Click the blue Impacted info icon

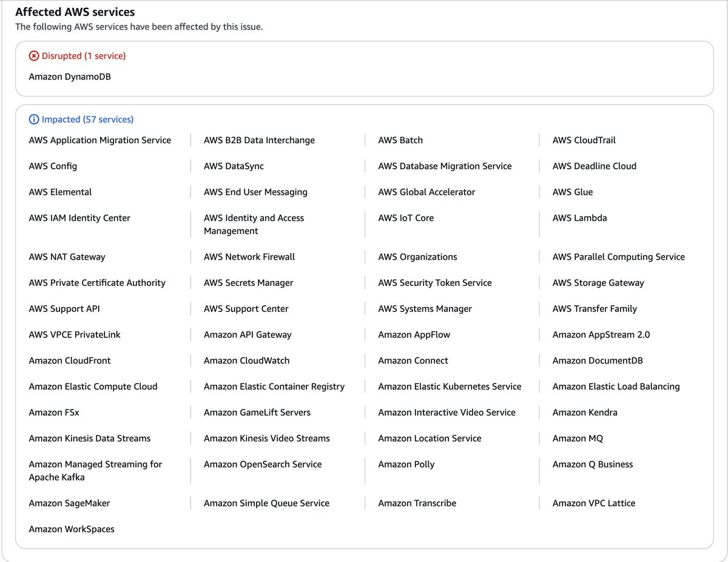point(33,119)
